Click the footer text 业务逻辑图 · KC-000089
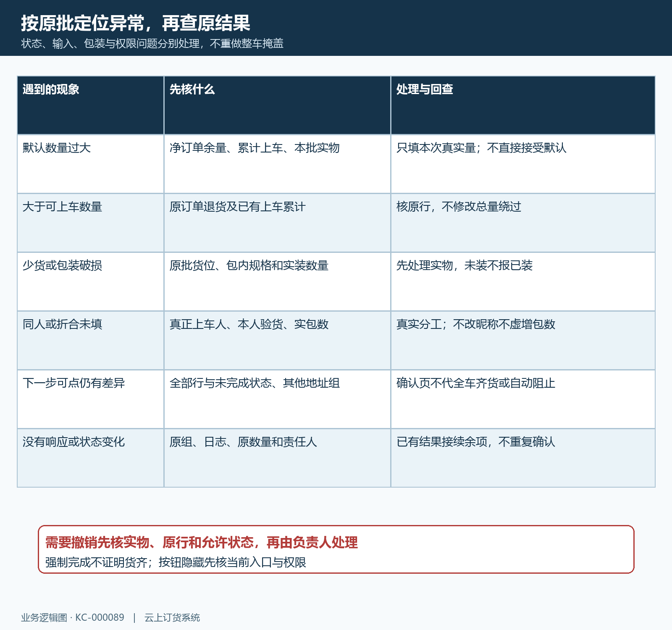This screenshot has width=672, height=630. [73, 617]
